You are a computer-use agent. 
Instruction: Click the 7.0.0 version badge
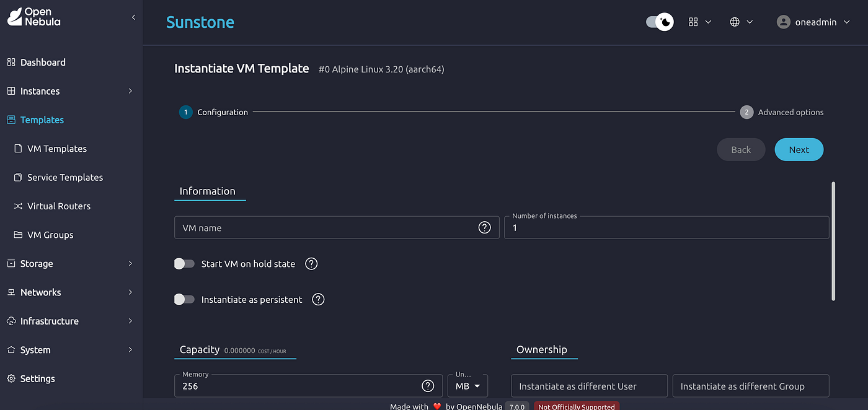point(517,406)
